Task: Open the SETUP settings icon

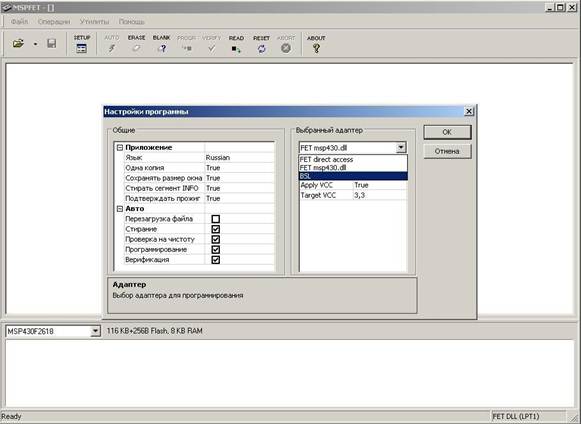Action: [82, 44]
